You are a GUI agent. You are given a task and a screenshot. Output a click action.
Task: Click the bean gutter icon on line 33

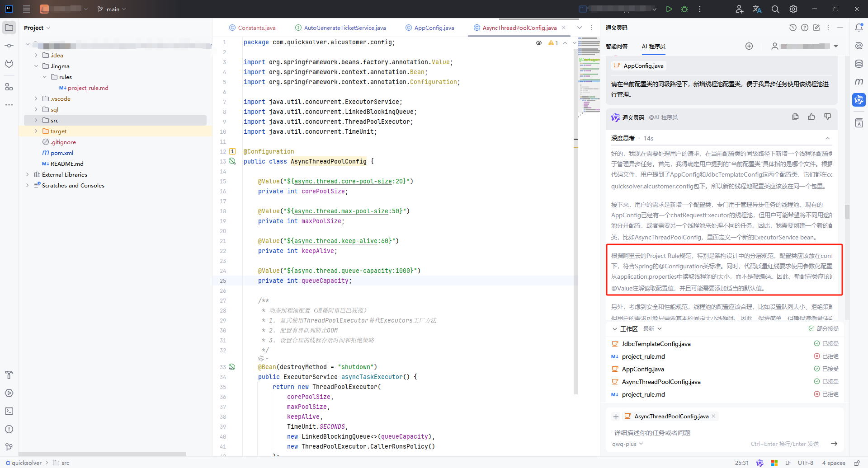232,367
